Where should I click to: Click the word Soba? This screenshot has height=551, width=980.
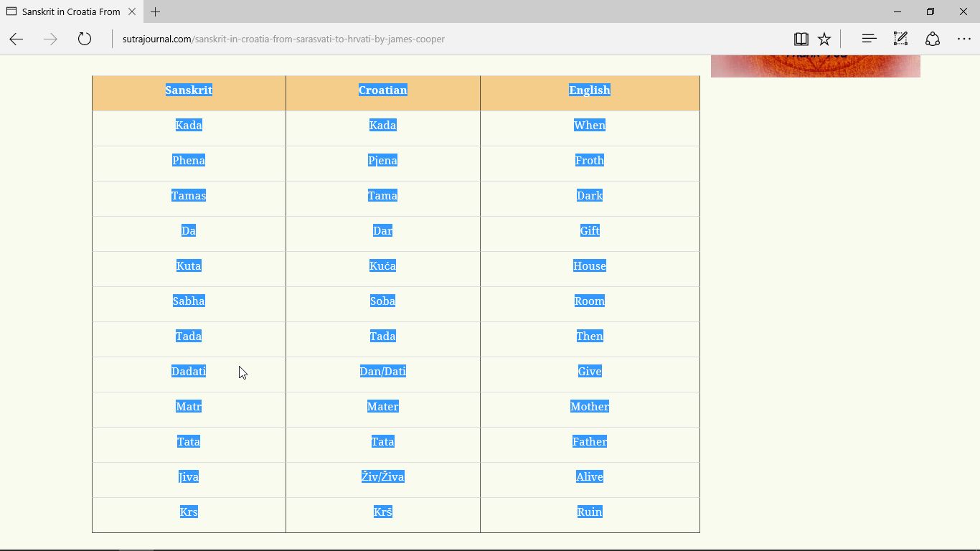coord(383,301)
